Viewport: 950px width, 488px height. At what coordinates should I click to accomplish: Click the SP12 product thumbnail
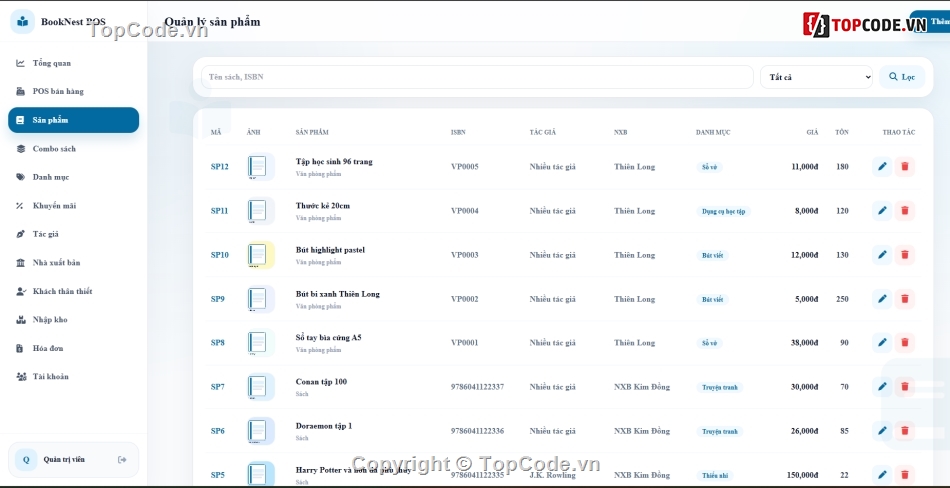click(261, 167)
